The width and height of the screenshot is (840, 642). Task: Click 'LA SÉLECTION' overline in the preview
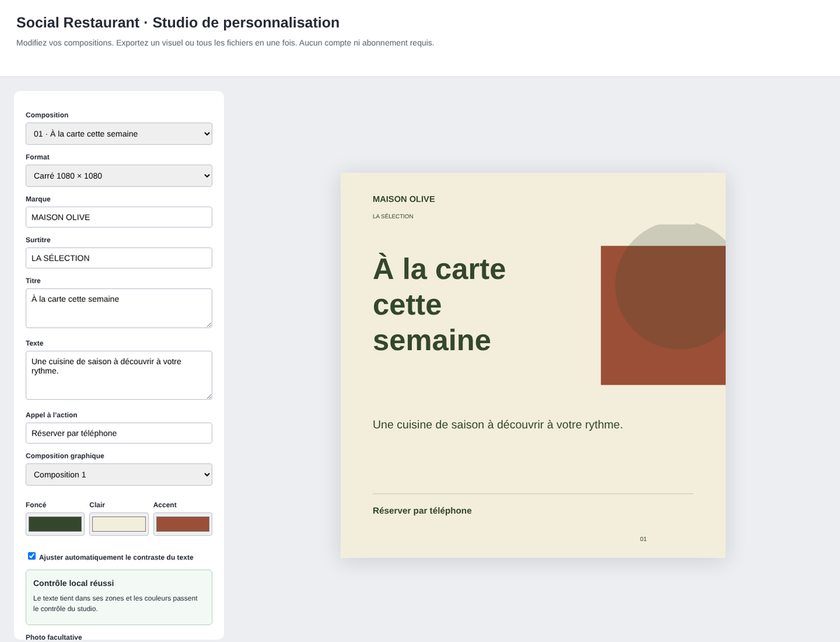click(393, 216)
